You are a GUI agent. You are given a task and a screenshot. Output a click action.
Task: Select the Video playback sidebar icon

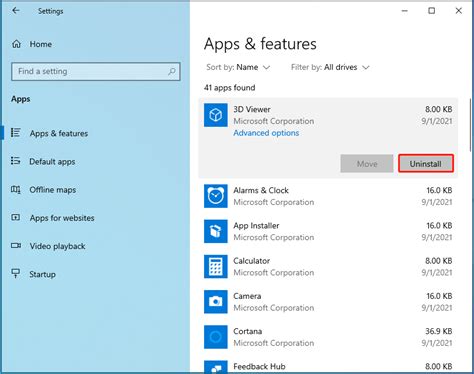pyautogui.click(x=16, y=246)
